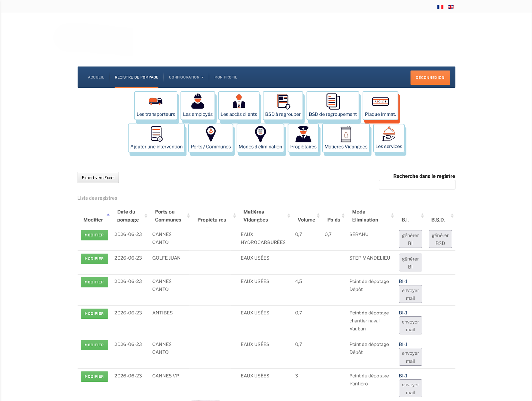Click Ajouter une intervention icon tile
The image size is (532, 401).
click(x=156, y=138)
